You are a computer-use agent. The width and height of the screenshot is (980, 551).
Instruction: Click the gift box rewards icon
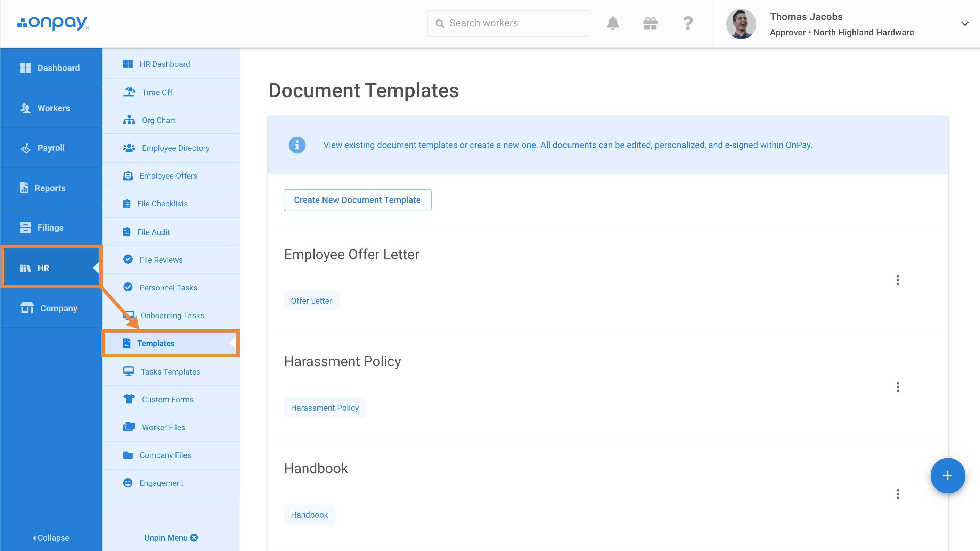point(650,23)
